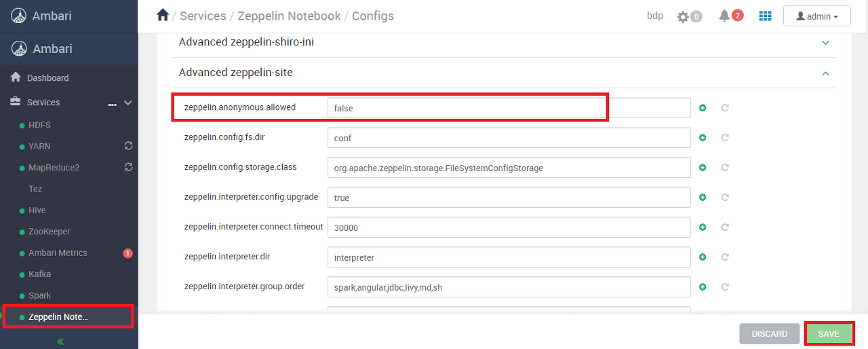Click undo icon for zeppelin.config.storage.class

pyautogui.click(x=725, y=168)
